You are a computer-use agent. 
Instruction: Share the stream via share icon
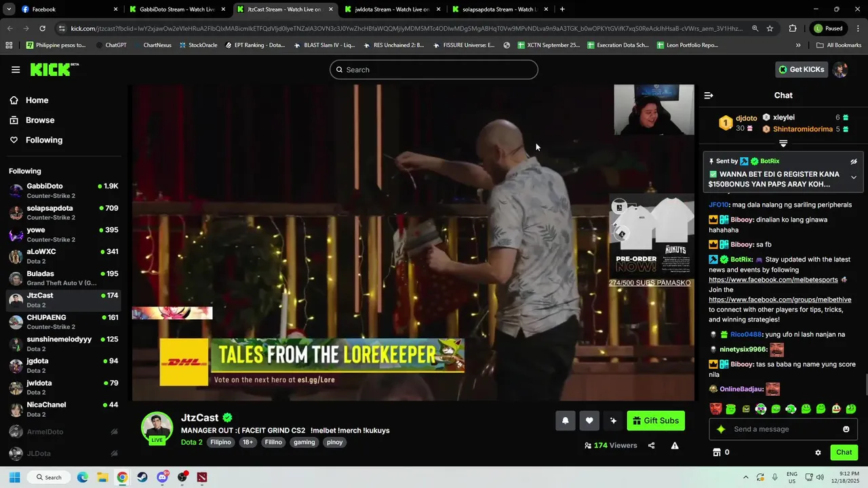tap(652, 445)
